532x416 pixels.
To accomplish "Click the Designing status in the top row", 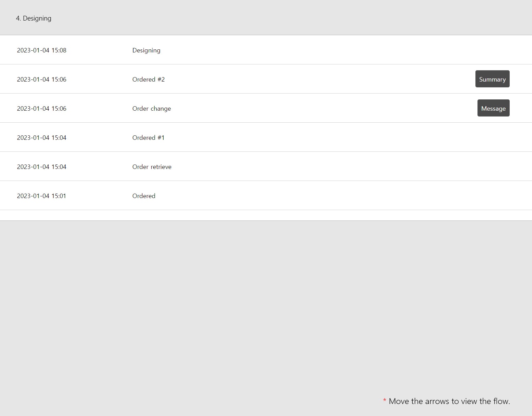I will point(146,50).
